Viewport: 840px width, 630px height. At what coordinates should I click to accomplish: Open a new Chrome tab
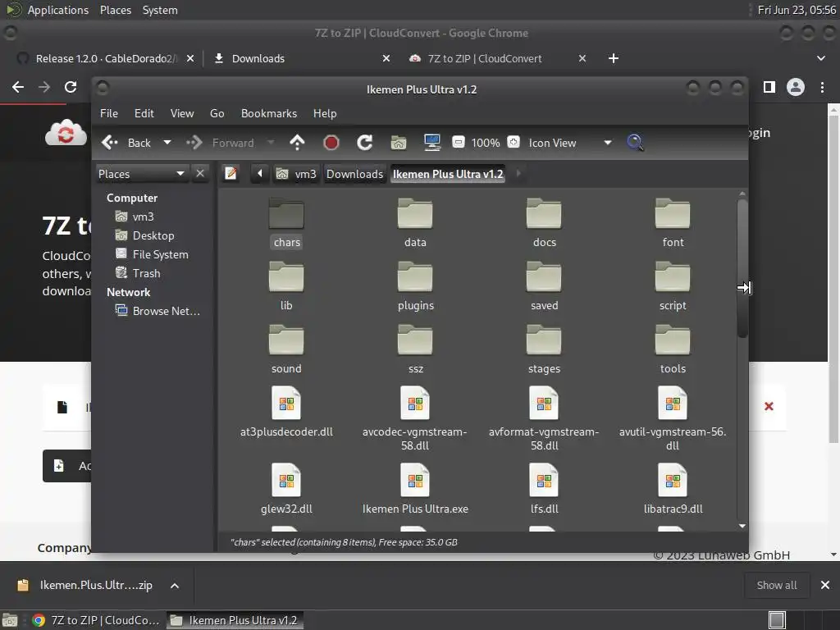click(614, 58)
